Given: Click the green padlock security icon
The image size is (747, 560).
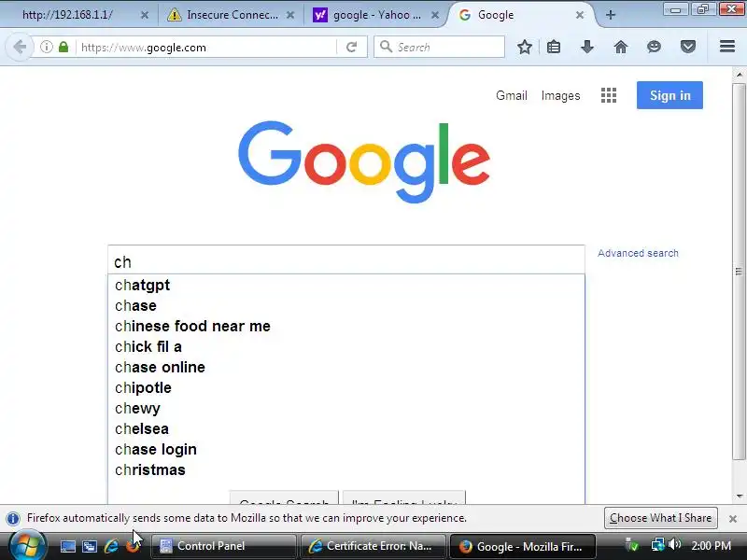Looking at the screenshot, I should [x=63, y=47].
